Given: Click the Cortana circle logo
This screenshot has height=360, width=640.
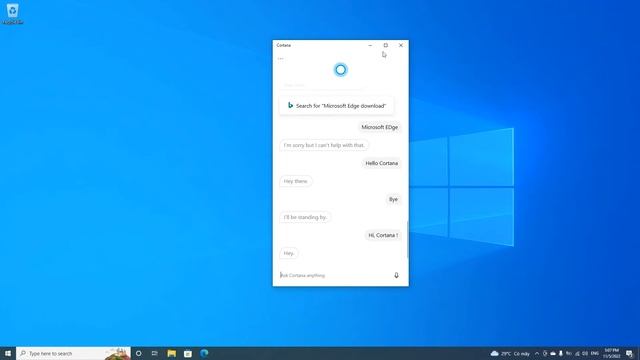Looking at the screenshot, I should pos(340,70).
